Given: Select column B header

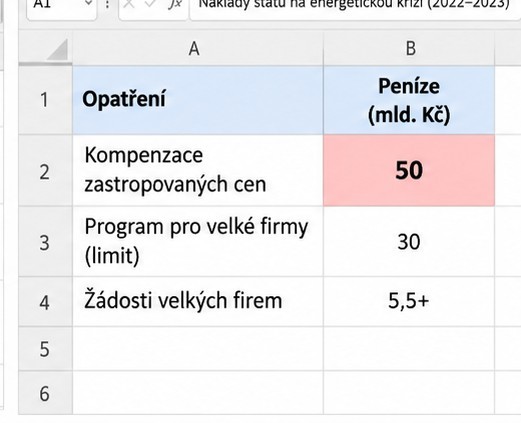Looking at the screenshot, I should tap(409, 49).
